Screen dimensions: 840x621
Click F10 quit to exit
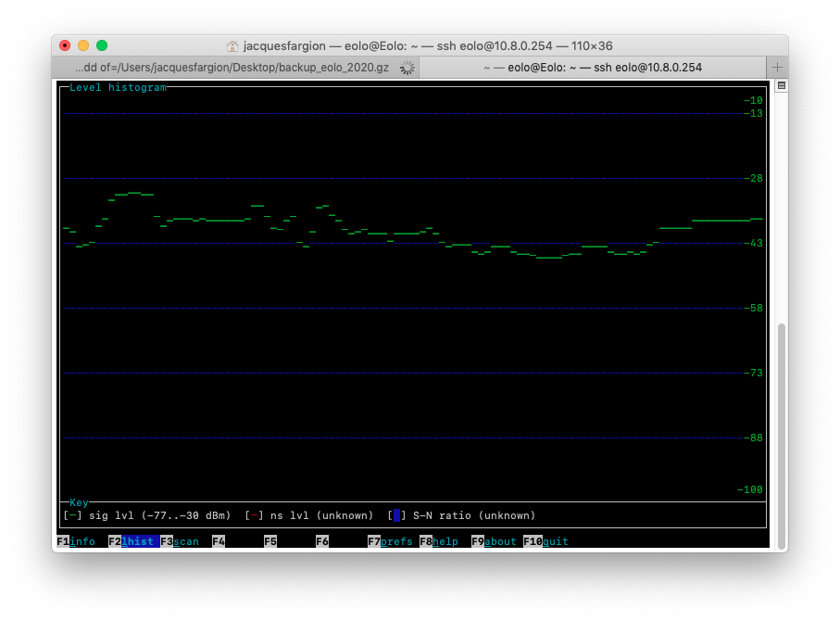[x=545, y=541]
